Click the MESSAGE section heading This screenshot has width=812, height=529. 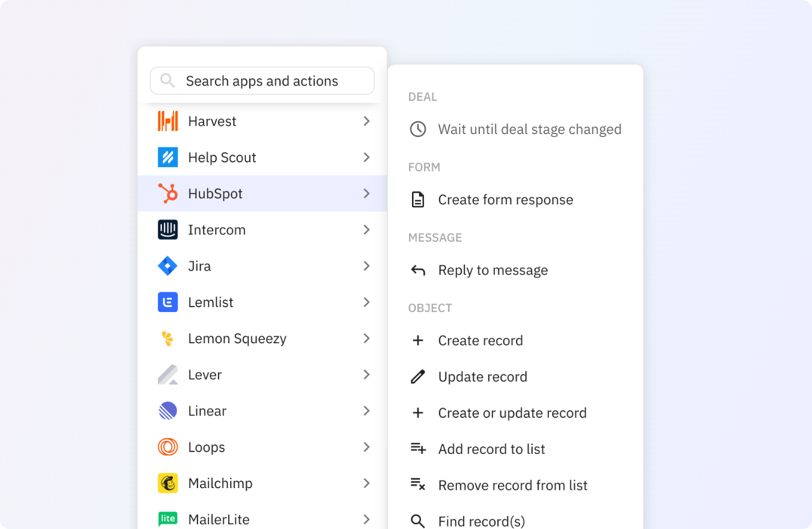(x=435, y=237)
